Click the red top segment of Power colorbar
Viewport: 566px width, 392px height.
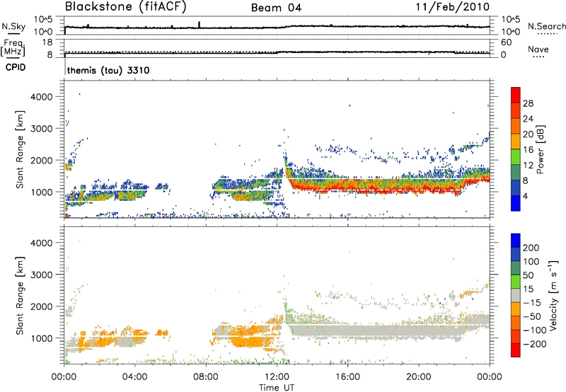pos(516,95)
